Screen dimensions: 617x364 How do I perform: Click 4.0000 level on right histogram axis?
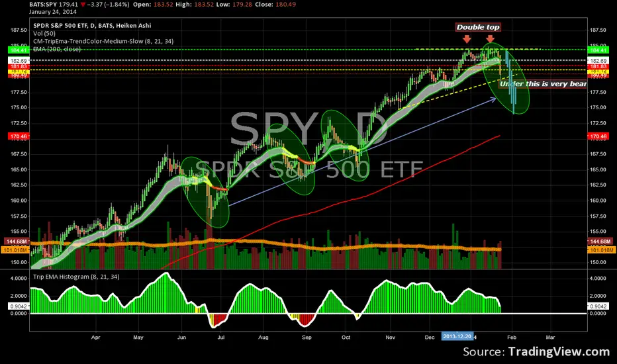coord(598,278)
